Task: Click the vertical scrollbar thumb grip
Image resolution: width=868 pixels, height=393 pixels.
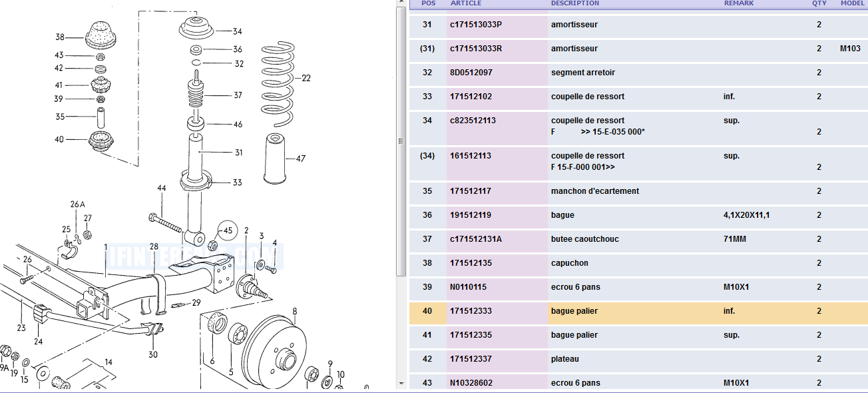Action: (401, 141)
